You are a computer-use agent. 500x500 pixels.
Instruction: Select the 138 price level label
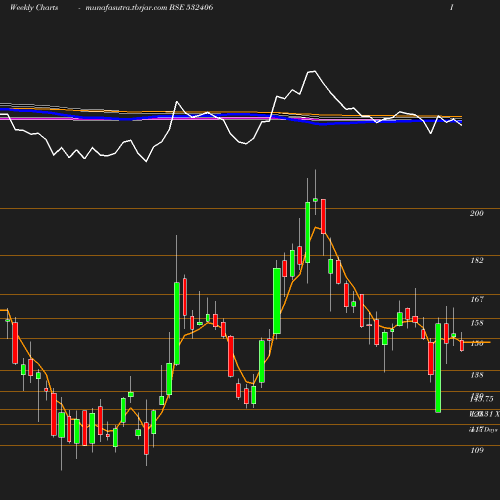[477, 375]
